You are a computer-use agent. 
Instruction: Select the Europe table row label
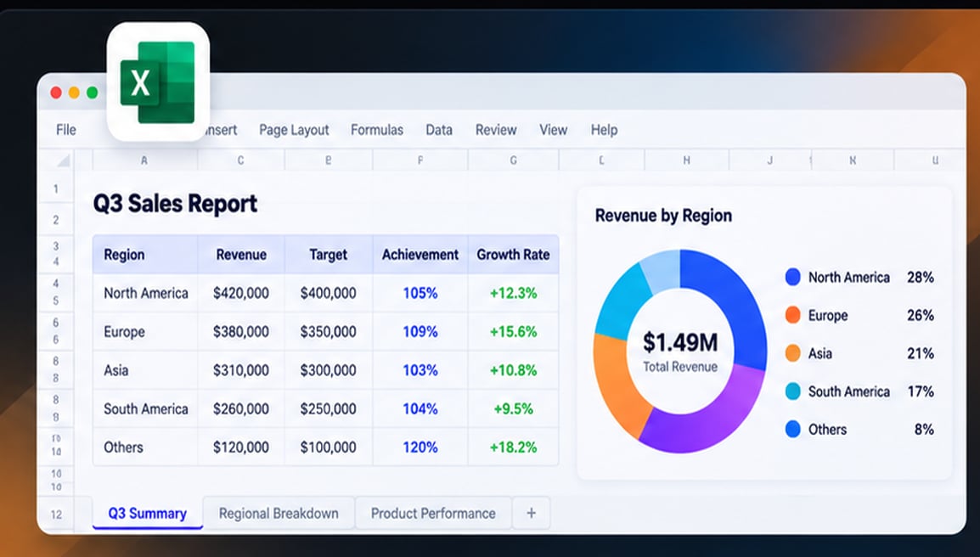tap(124, 332)
